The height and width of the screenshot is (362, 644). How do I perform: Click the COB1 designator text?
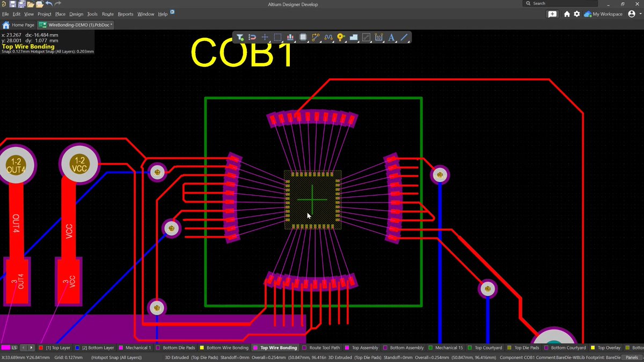pos(242,53)
